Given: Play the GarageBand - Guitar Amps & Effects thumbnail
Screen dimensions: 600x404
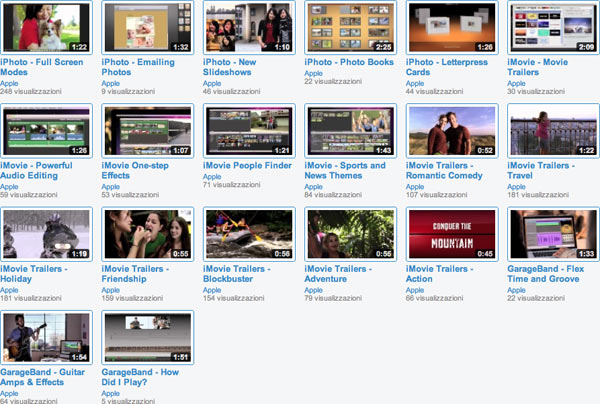Looking at the screenshot, I should coord(46,337).
